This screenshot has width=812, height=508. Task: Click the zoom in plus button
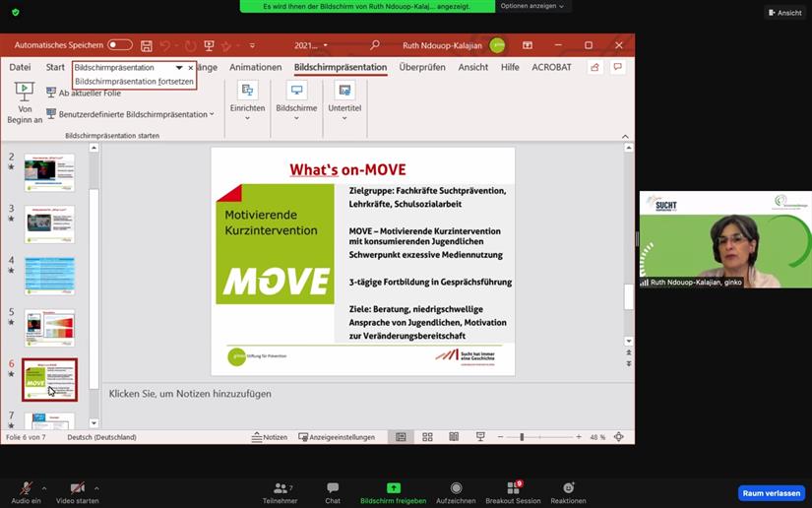click(x=579, y=437)
